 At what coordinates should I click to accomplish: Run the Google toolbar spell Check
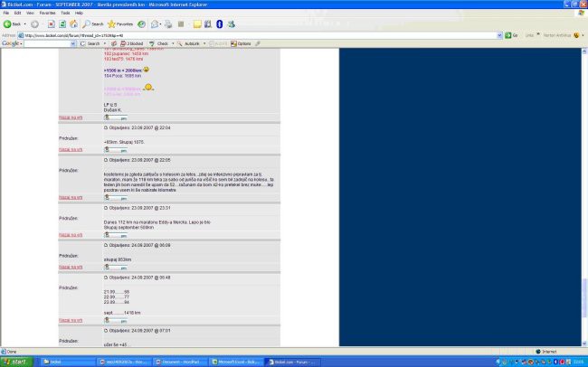coord(158,43)
